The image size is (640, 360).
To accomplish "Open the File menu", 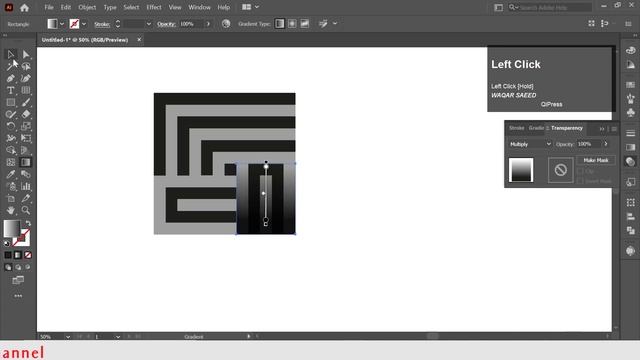I will click(x=49, y=7).
